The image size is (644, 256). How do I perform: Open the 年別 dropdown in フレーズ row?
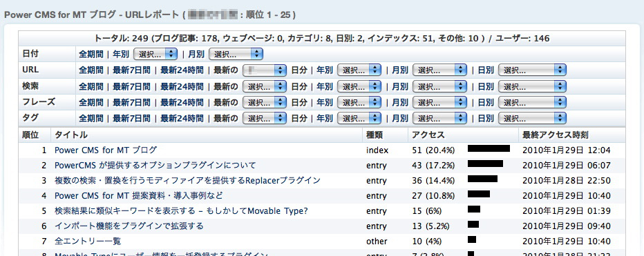pyautogui.click(x=359, y=103)
